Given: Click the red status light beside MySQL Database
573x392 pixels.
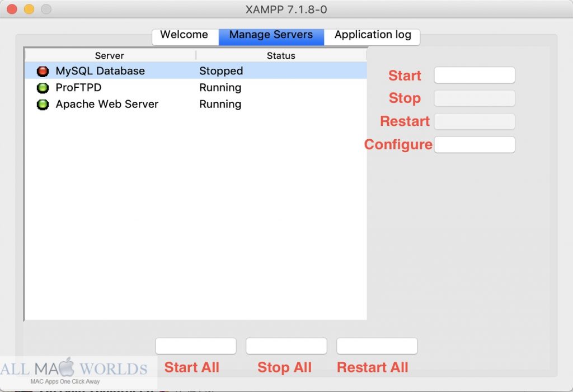Looking at the screenshot, I should coord(43,71).
